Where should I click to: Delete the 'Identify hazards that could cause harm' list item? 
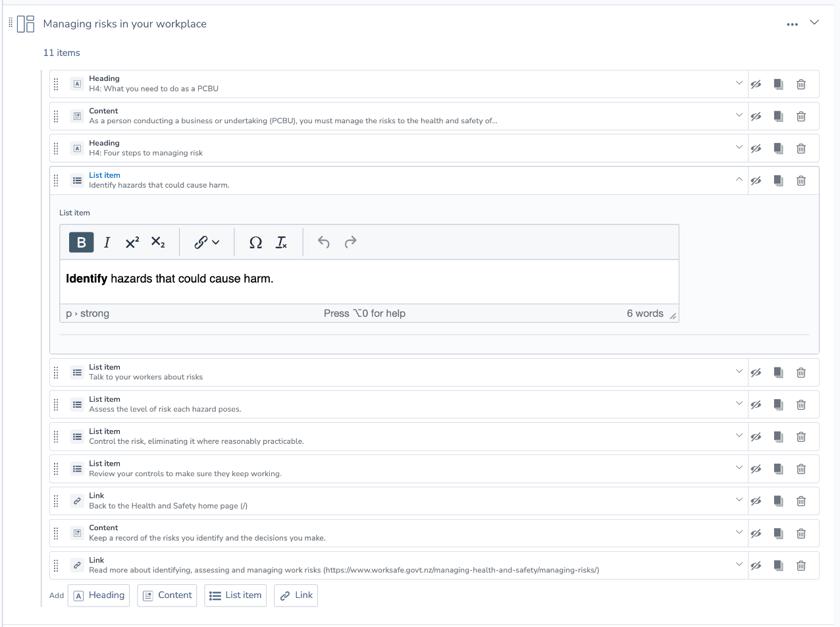click(x=801, y=180)
